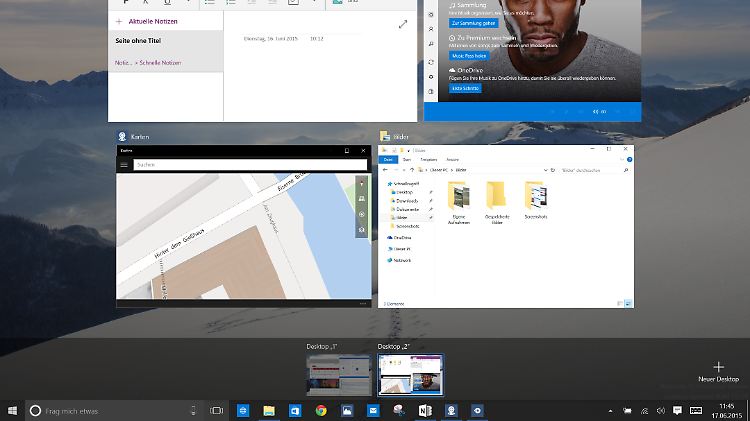750x421 pixels.
Task: Click the compass control in Maps
Action: coord(362,184)
